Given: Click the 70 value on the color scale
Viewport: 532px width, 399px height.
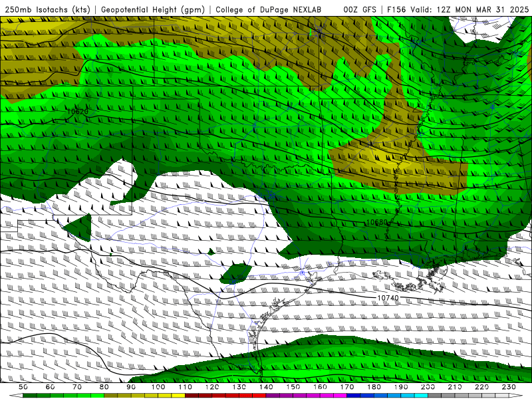Looking at the screenshot, I should coord(77,387).
